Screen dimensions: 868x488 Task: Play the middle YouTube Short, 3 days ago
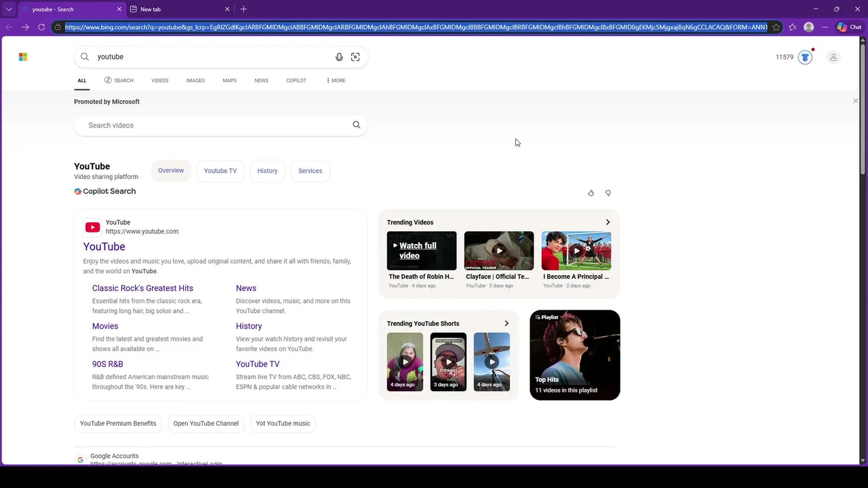click(x=448, y=362)
